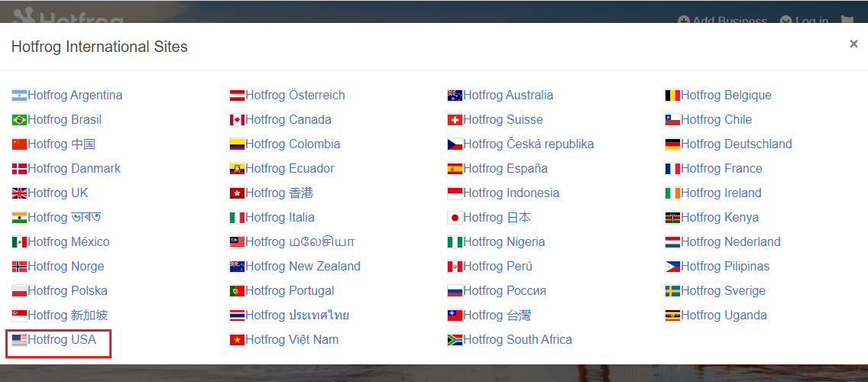The width and height of the screenshot is (868, 382).
Task: Select Hotfrog மலேசியா link
Action: pyautogui.click(x=300, y=242)
